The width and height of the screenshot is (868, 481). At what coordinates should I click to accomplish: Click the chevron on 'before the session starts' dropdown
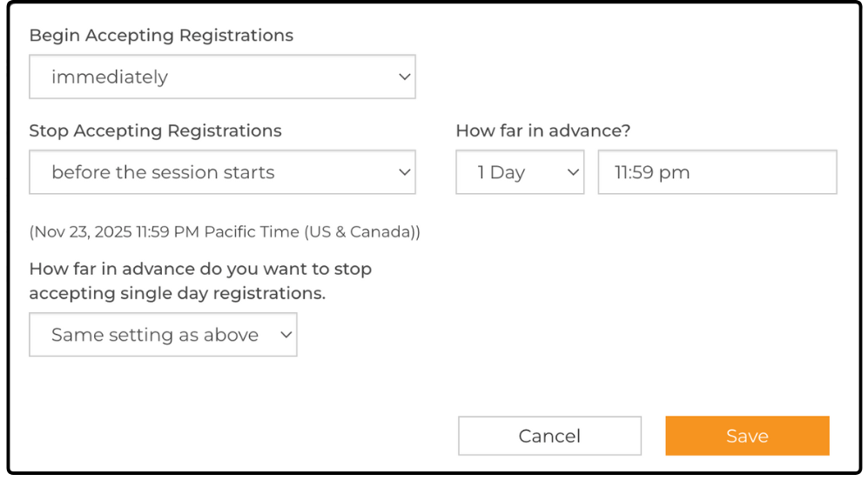[x=404, y=172]
